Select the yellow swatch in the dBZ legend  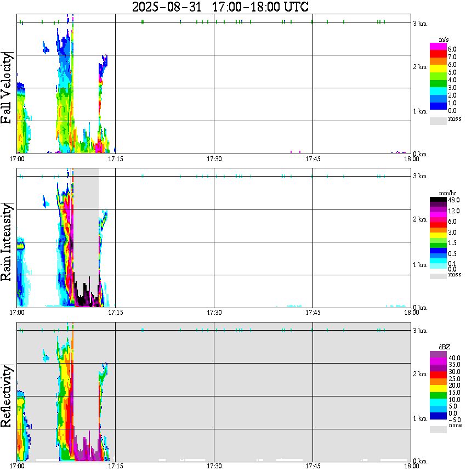point(438,389)
